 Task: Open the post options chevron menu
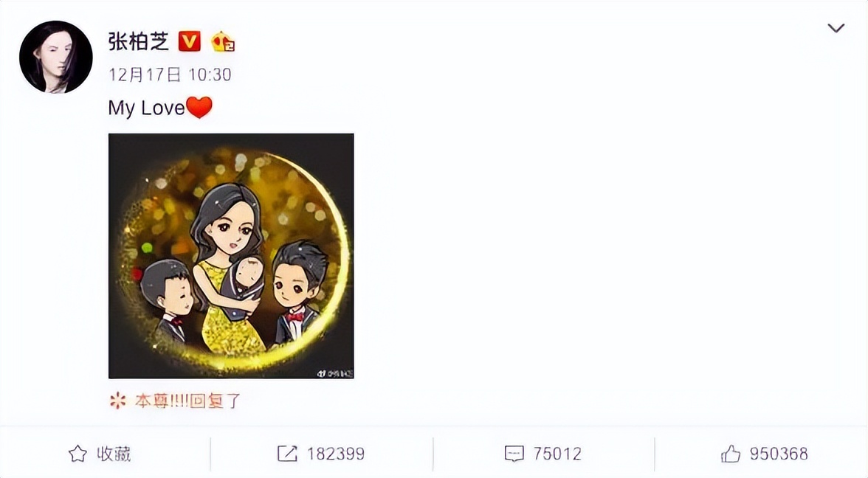point(836,28)
